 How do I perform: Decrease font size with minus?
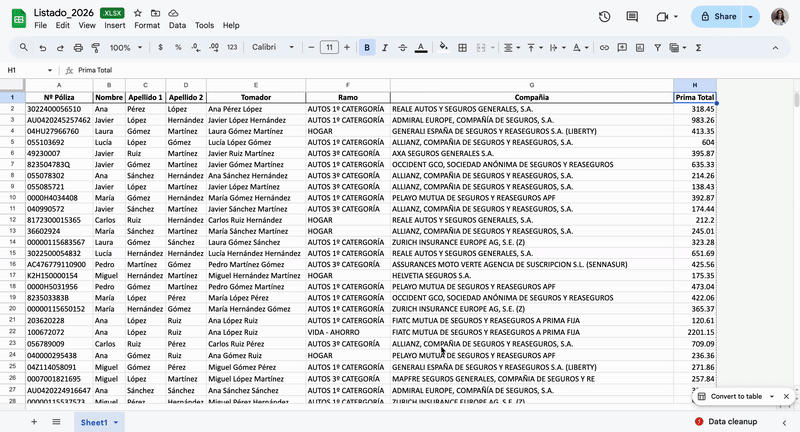pyautogui.click(x=311, y=47)
